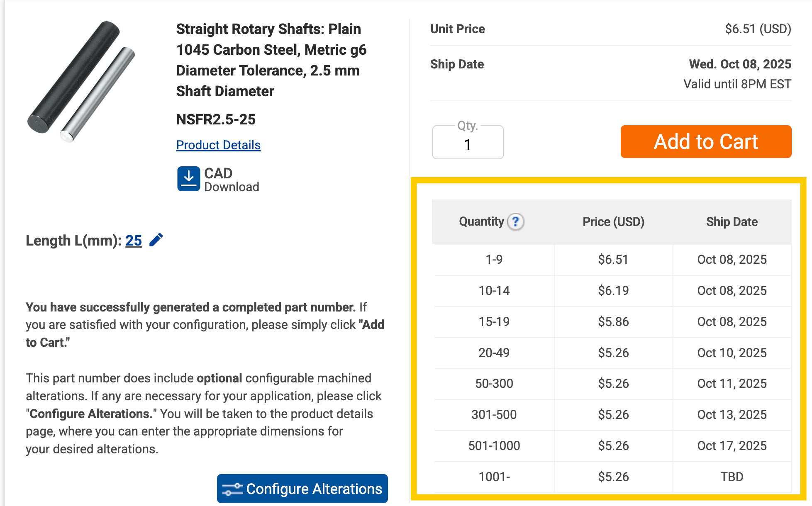
Task: Click the CAD Download text label
Action: (232, 179)
